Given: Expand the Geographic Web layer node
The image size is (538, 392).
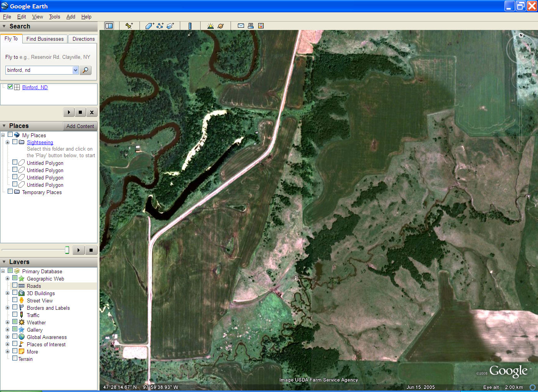Looking at the screenshot, I should point(7,279).
